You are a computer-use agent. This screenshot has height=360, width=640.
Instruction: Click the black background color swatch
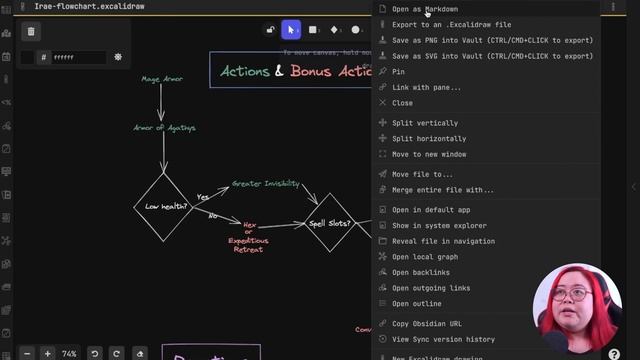(27, 57)
